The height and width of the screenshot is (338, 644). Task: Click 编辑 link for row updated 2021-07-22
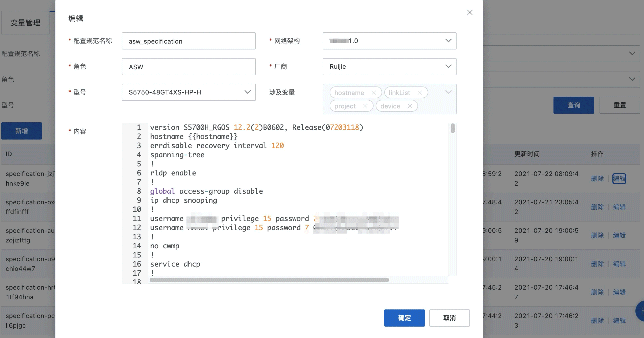coord(619,178)
